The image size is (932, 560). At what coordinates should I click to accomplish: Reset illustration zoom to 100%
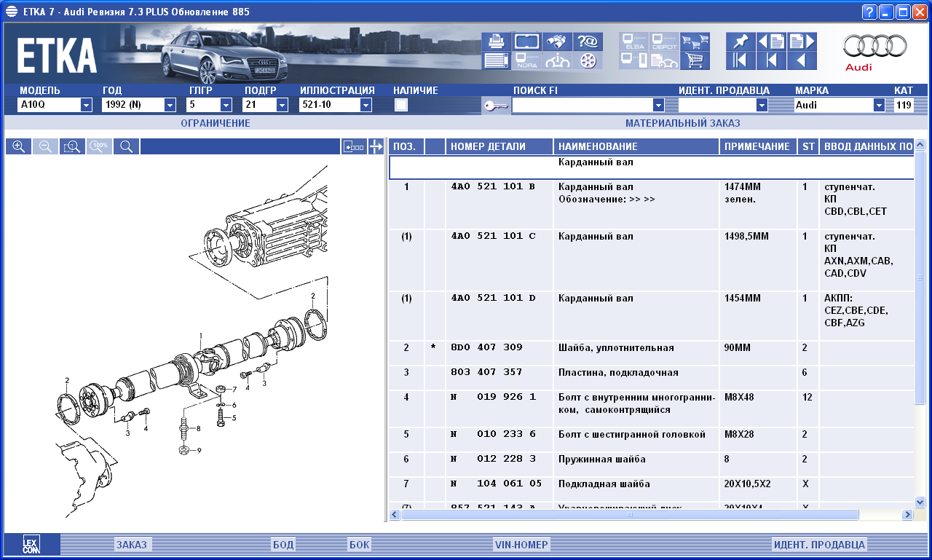[99, 146]
